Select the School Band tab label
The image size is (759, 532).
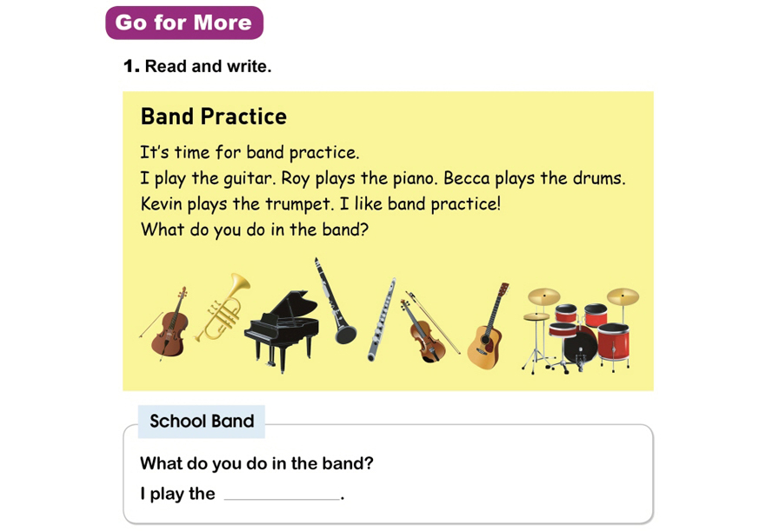[x=202, y=422]
